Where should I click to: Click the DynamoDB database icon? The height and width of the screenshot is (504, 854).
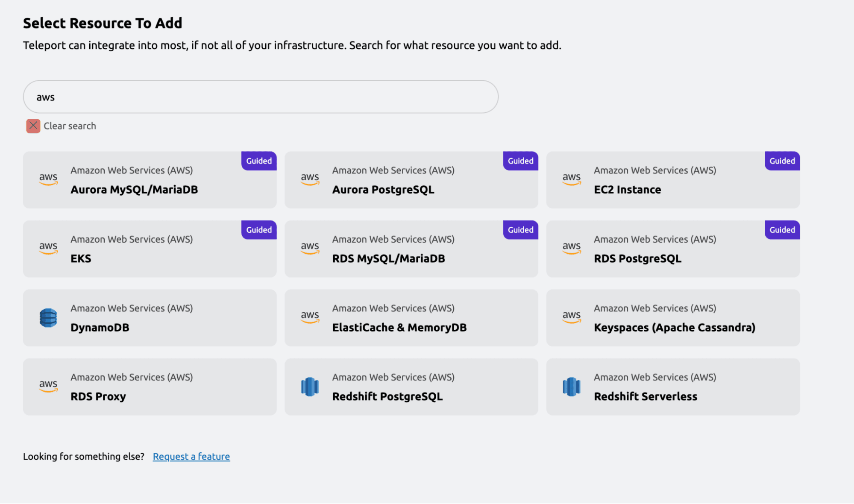48,318
